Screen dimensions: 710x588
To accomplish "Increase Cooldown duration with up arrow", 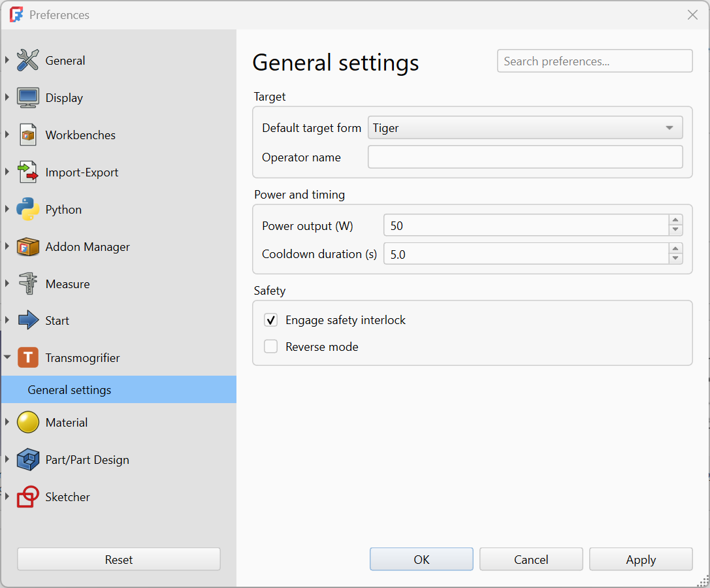I will tap(675, 248).
